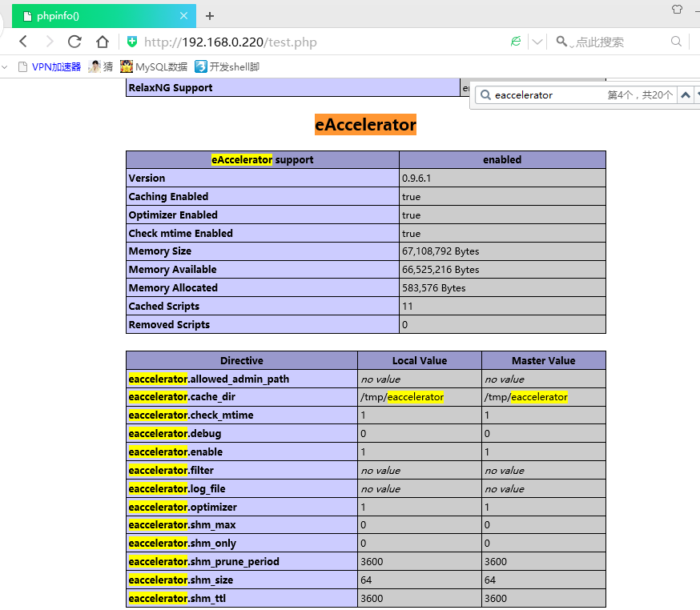This screenshot has height=610, width=700.
Task: Click the eAccelerator section heading
Action: point(365,125)
